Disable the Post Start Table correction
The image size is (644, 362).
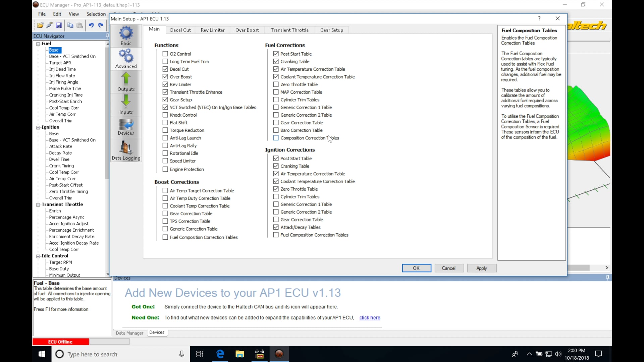(x=276, y=54)
